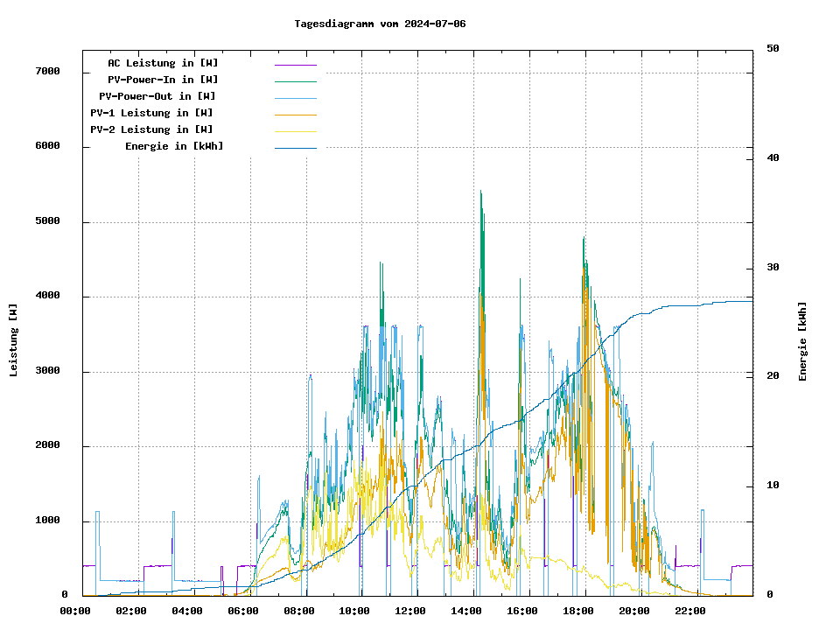Click the 50 value on the energy axis
The image size is (840, 630).
pyautogui.click(x=773, y=49)
